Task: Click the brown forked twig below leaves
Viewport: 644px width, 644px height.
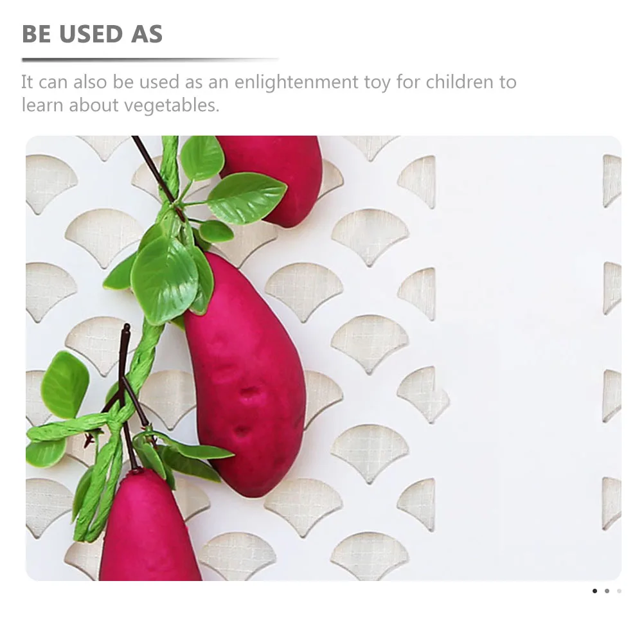Action: (x=127, y=394)
